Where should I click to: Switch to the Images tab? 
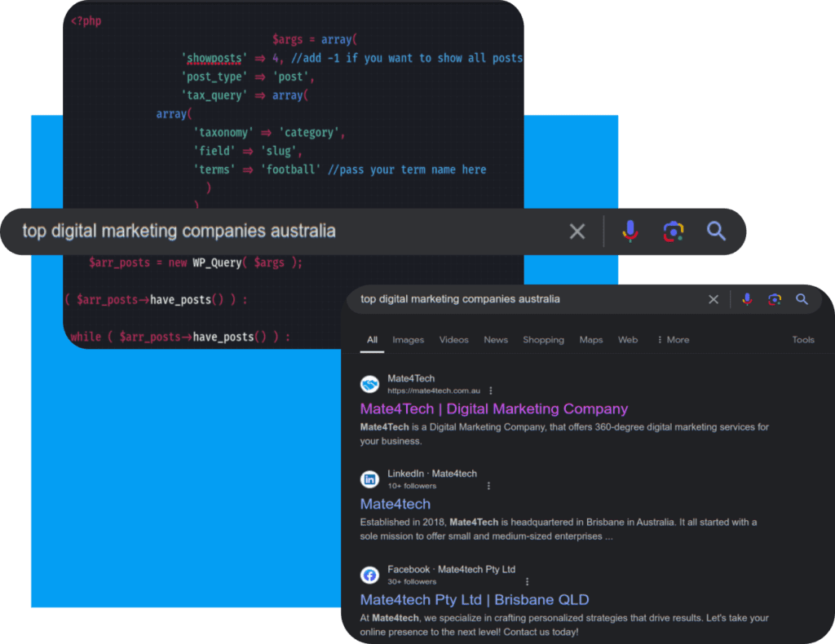click(x=408, y=340)
